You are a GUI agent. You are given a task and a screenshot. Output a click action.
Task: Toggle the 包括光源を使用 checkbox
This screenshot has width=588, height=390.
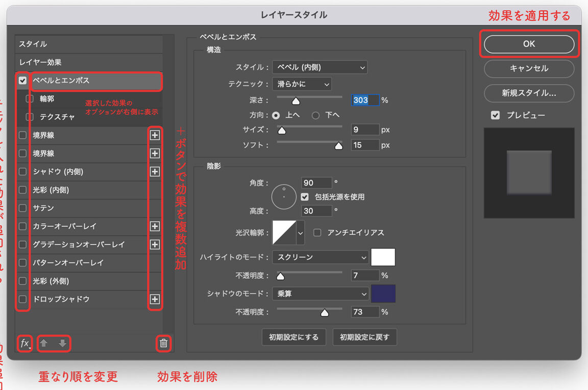tap(305, 197)
